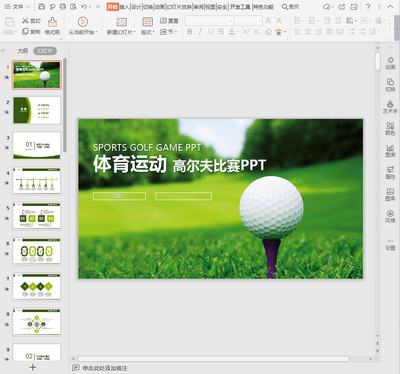
Task: Click the Find (查找) search button
Action: pos(290,7)
